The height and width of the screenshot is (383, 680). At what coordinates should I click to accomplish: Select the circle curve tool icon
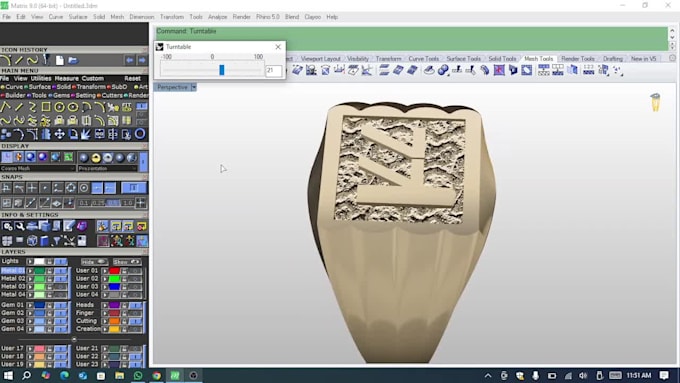tap(59, 107)
